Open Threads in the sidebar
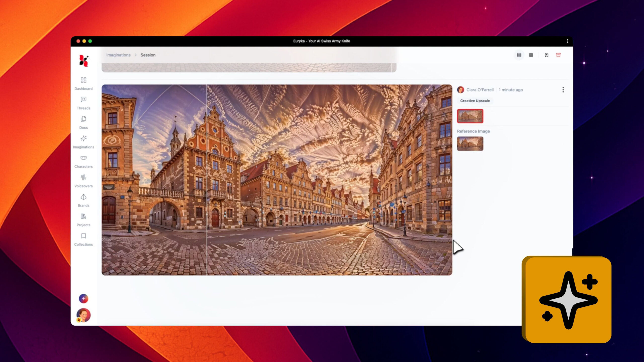 83,100
